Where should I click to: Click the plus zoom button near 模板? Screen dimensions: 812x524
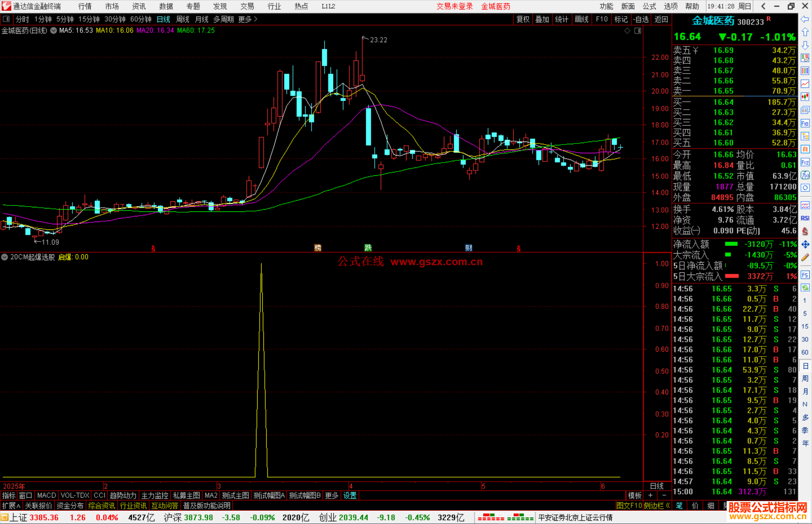[x=650, y=495]
